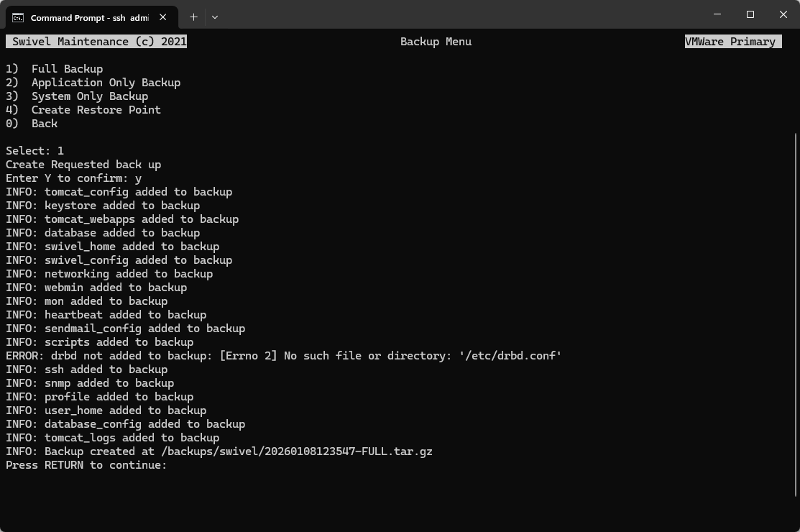Open a new terminal tab with the plus button
This screenshot has height=532, width=800.
(193, 17)
